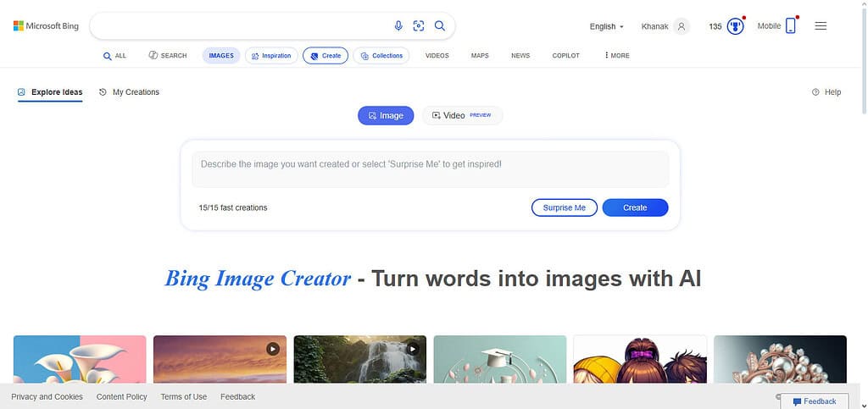
Task: Open the Terms of Use link
Action: pos(184,397)
